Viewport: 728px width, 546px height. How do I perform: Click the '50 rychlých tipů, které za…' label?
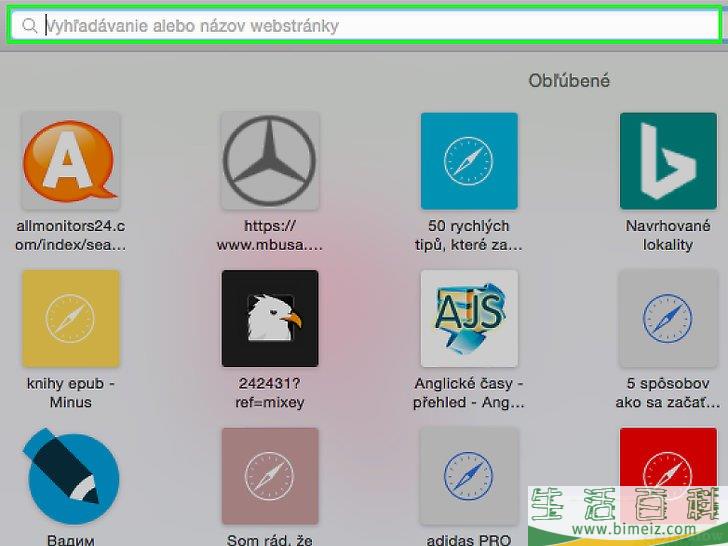[x=469, y=235]
